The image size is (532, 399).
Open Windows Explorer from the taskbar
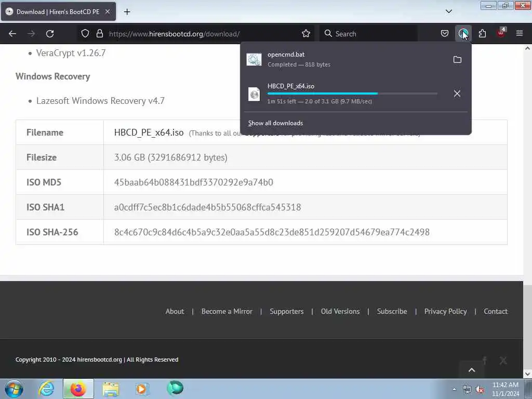click(111, 389)
